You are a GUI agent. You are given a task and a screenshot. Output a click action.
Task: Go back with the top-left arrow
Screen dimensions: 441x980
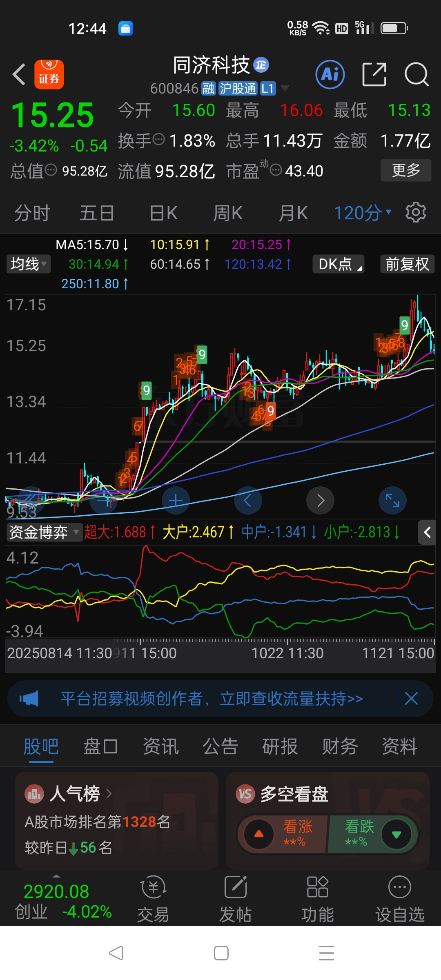[x=19, y=74]
